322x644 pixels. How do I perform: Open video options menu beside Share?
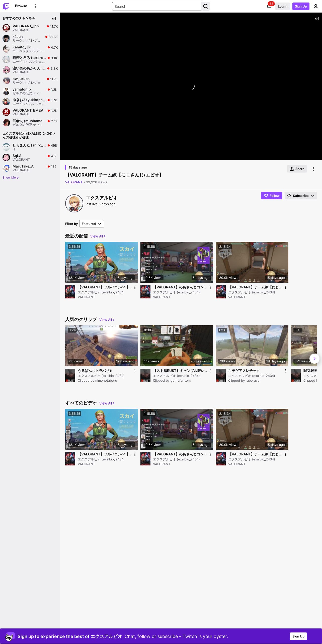(313, 169)
